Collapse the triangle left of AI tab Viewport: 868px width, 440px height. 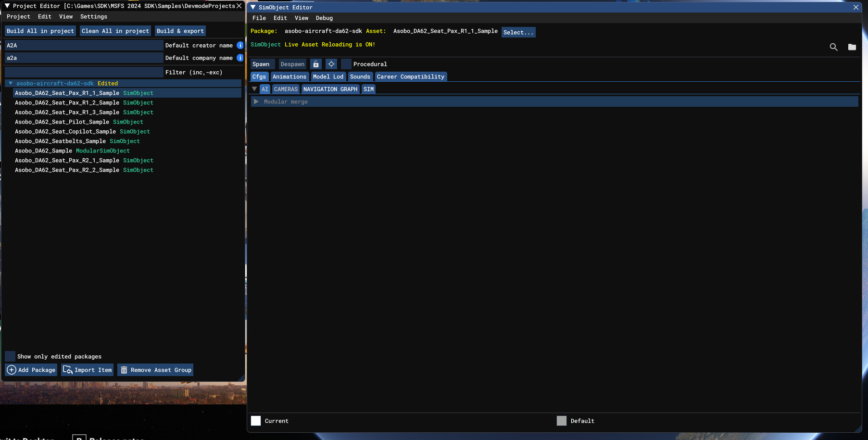pyautogui.click(x=254, y=89)
